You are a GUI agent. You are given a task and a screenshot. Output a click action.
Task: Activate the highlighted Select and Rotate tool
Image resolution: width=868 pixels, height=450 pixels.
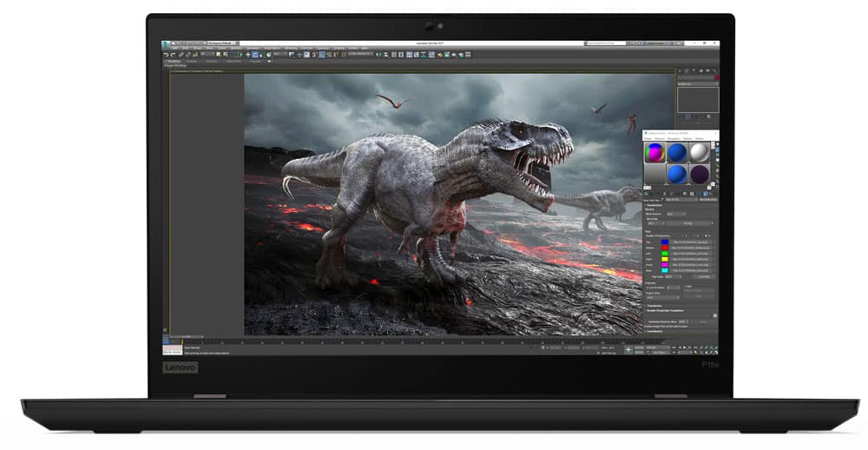tap(254, 55)
